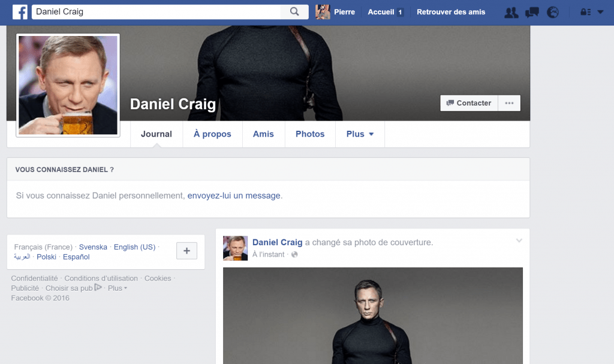Screen dimensions: 614x364
Task: Open the notifications globe icon
Action: [x=552, y=13]
